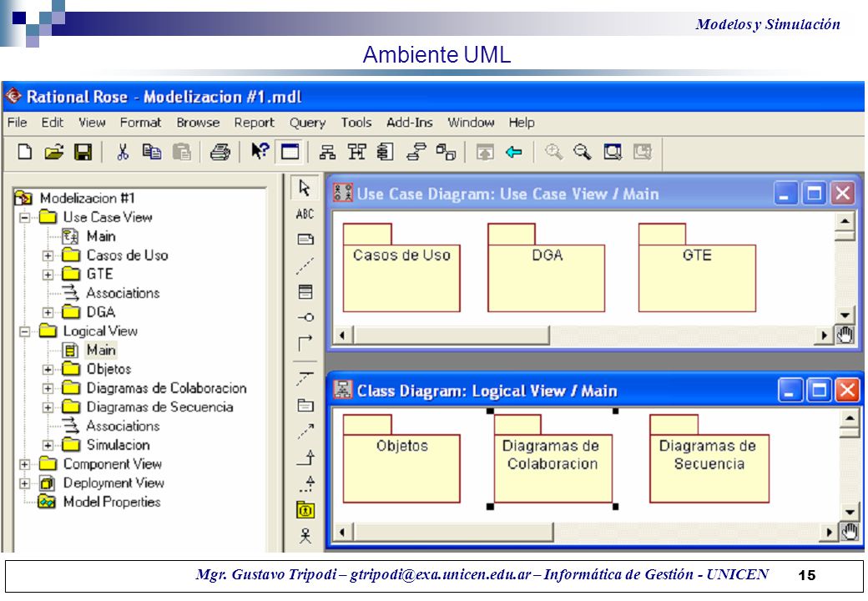Screen dimensions: 868x601
Task: Browse component diagrams from the toolbar
Action: [x=385, y=152]
